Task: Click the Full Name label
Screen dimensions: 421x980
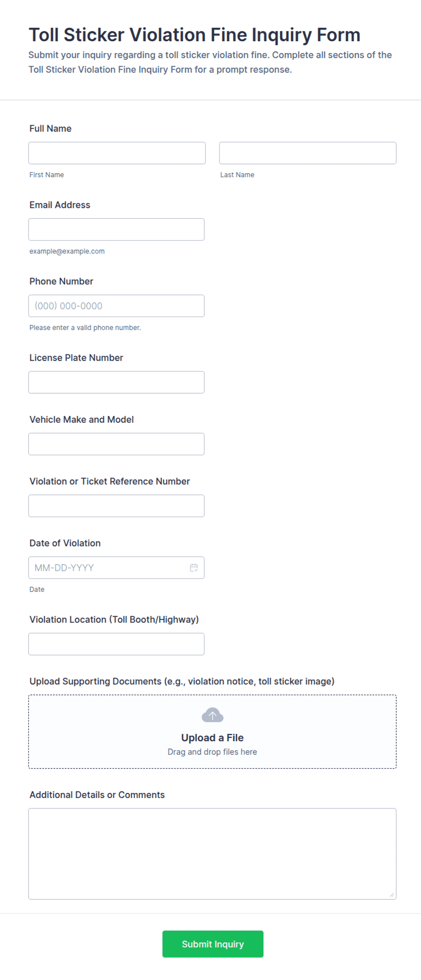Action: pyautogui.click(x=50, y=129)
